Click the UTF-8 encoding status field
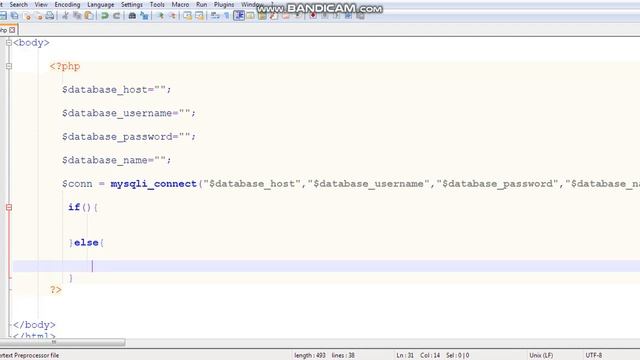 coord(593,355)
